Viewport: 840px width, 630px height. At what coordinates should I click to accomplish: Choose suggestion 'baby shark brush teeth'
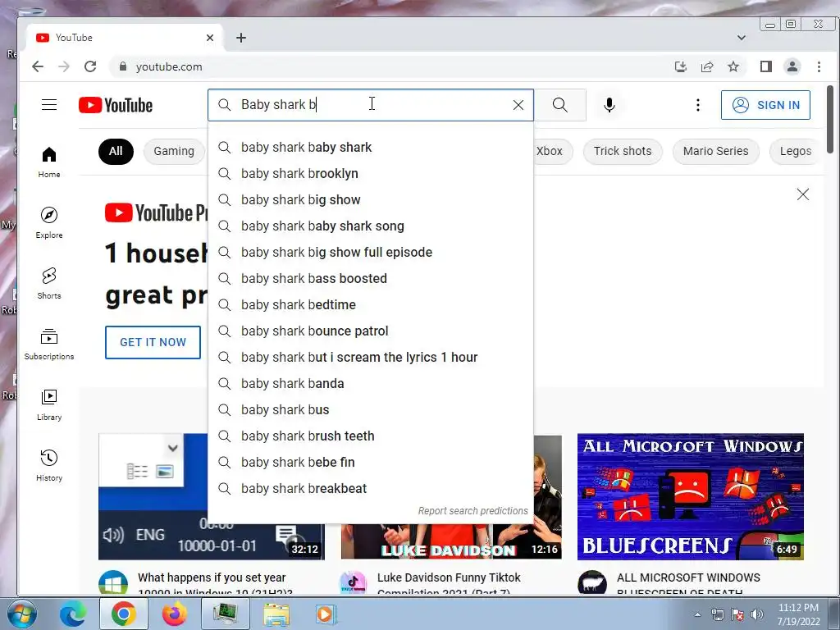coord(371,436)
